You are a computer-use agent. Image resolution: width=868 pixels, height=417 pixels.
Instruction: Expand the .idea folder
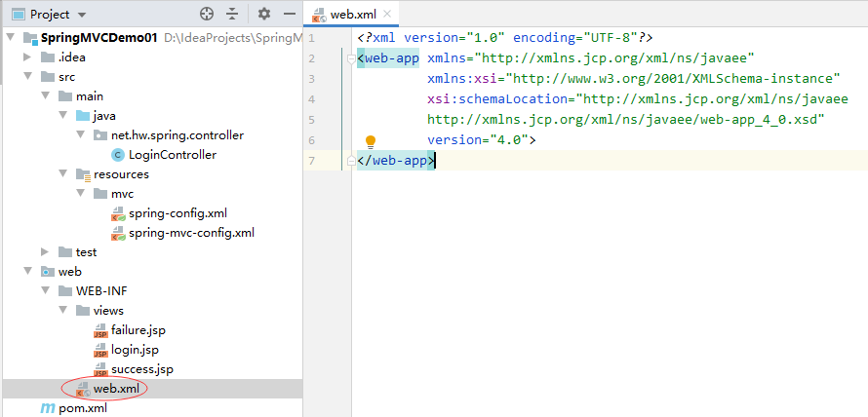(x=28, y=57)
